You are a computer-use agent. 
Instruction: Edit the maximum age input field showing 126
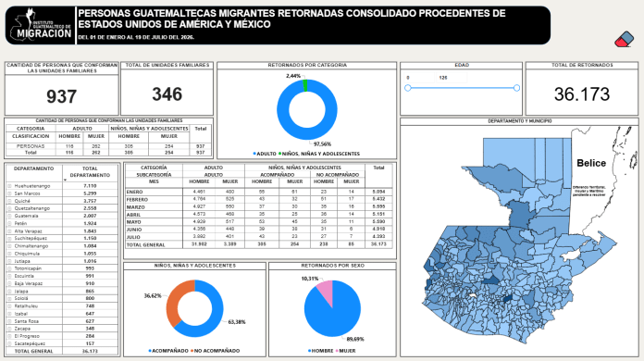coord(452,78)
